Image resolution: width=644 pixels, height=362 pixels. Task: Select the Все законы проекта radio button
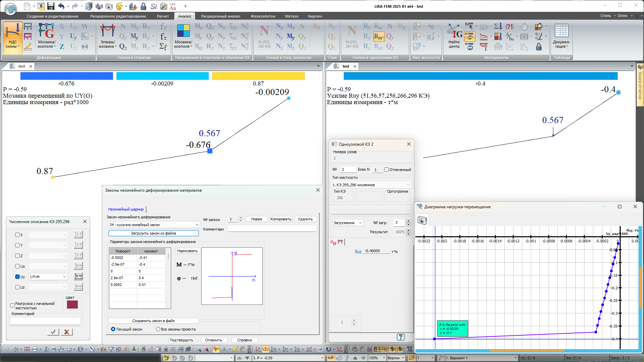pyautogui.click(x=158, y=329)
